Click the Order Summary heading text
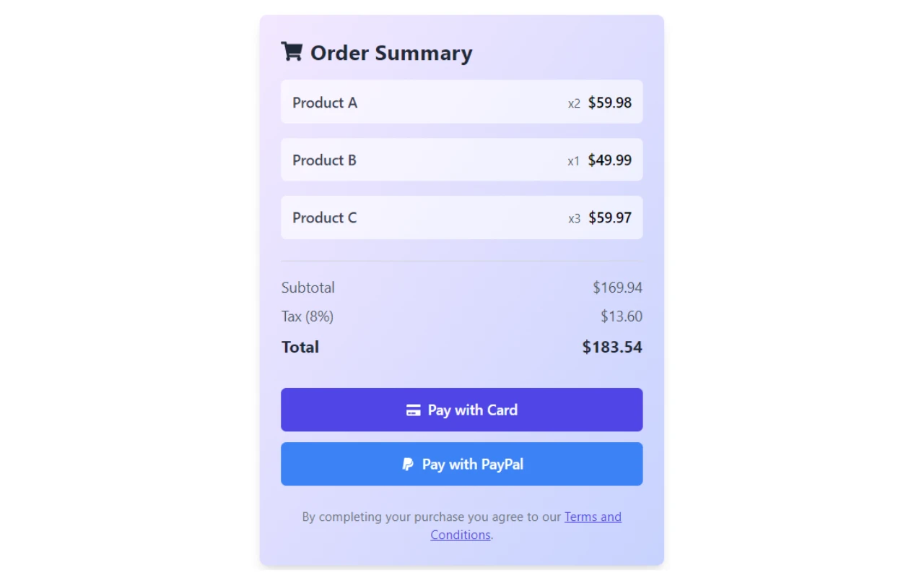 click(x=391, y=53)
